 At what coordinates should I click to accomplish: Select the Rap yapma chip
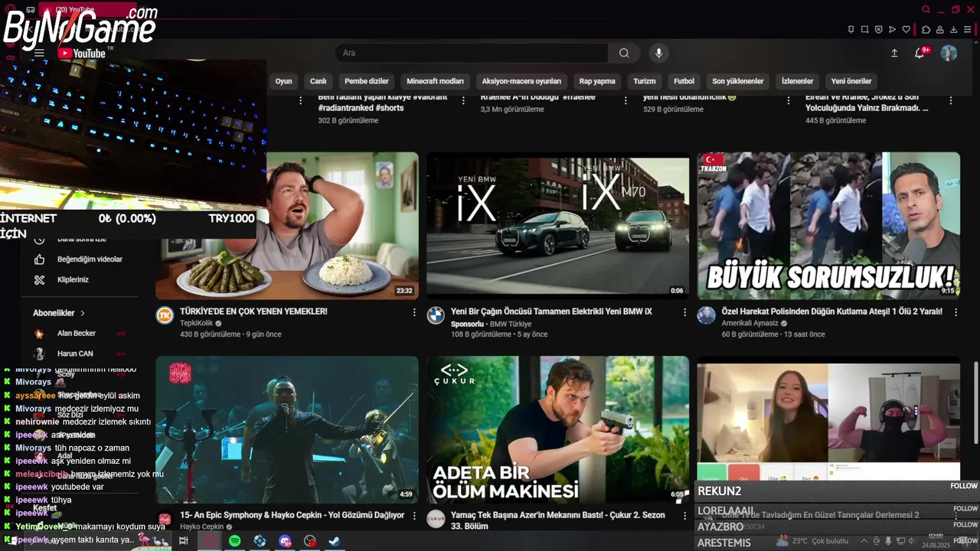(x=597, y=81)
